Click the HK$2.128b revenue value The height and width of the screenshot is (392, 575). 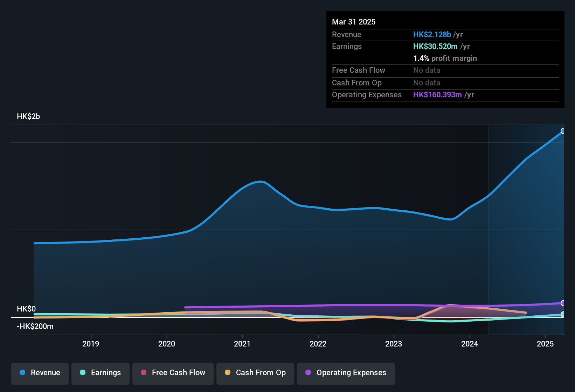pyautogui.click(x=432, y=35)
